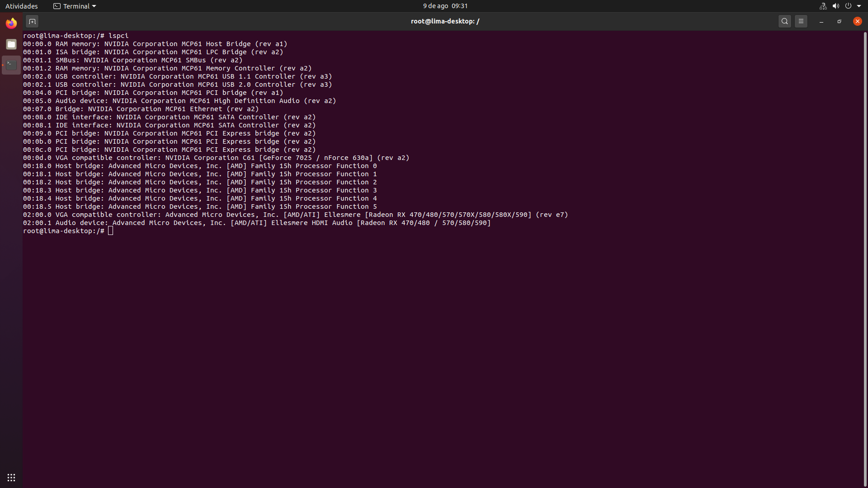Click the Ellesmere HDMI Audio line
This screenshot has width=868, height=488.
pyautogui.click(x=257, y=223)
